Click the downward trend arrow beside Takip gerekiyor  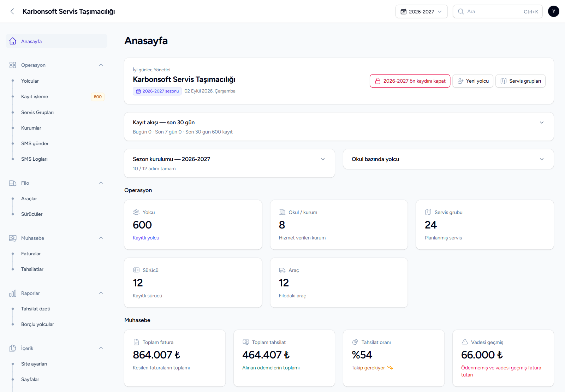coord(390,368)
